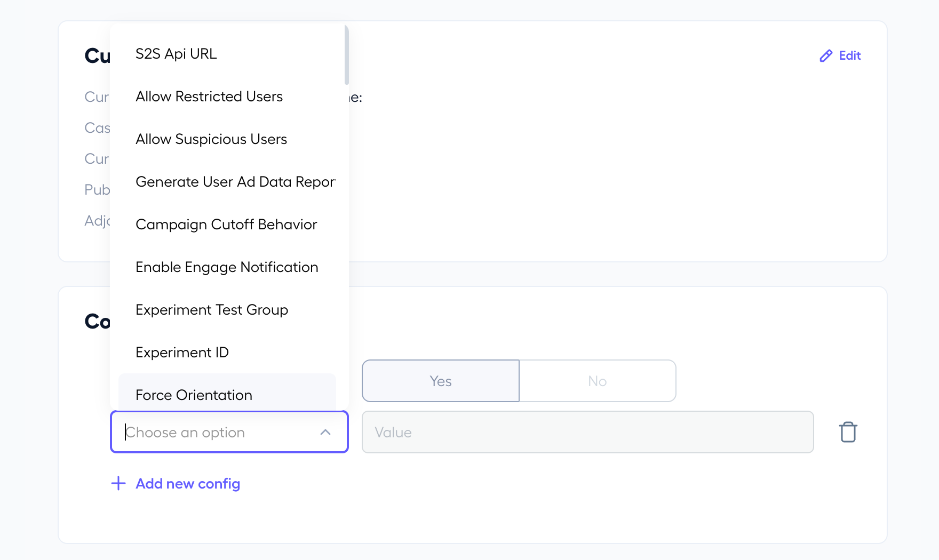
Task: Pick Allow Suspicious Users from list
Action: [227, 139]
